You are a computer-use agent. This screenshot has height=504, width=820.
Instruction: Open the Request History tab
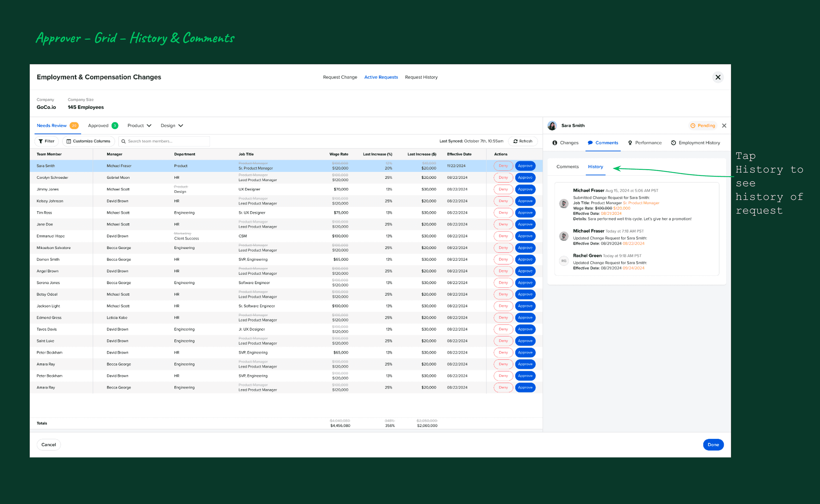pos(421,77)
